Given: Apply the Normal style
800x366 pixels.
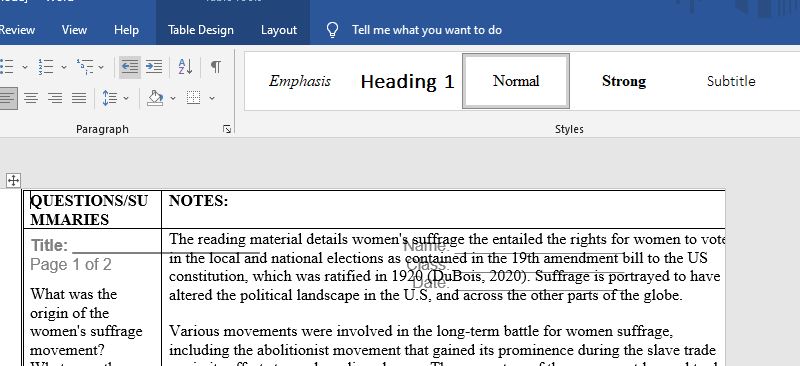Looking at the screenshot, I should pos(516,81).
